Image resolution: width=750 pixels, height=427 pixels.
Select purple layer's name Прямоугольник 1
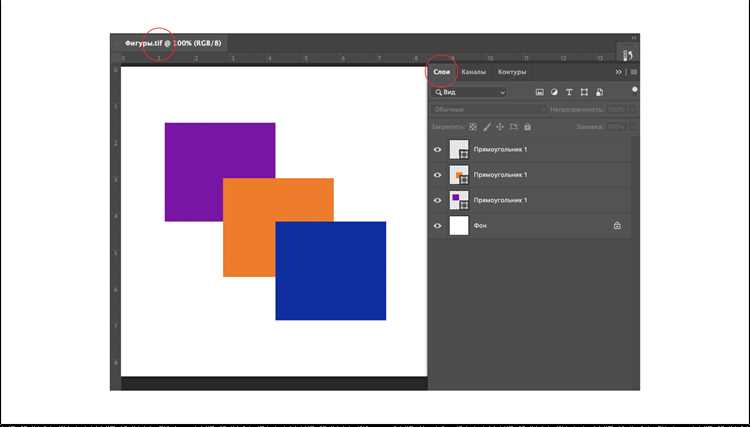[500, 200]
